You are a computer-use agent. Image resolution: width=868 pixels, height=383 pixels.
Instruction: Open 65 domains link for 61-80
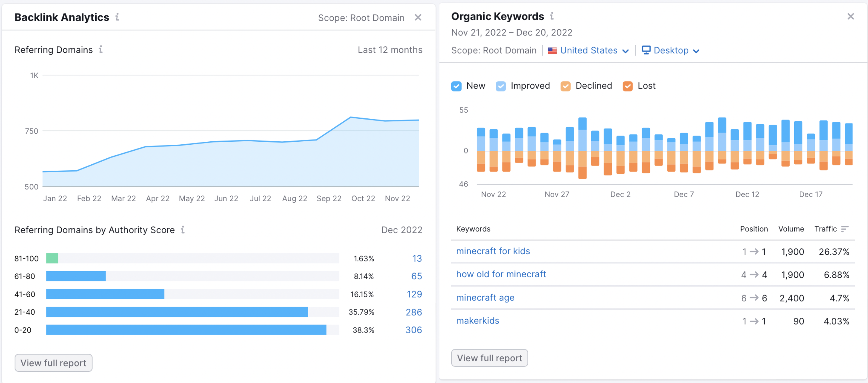click(416, 276)
